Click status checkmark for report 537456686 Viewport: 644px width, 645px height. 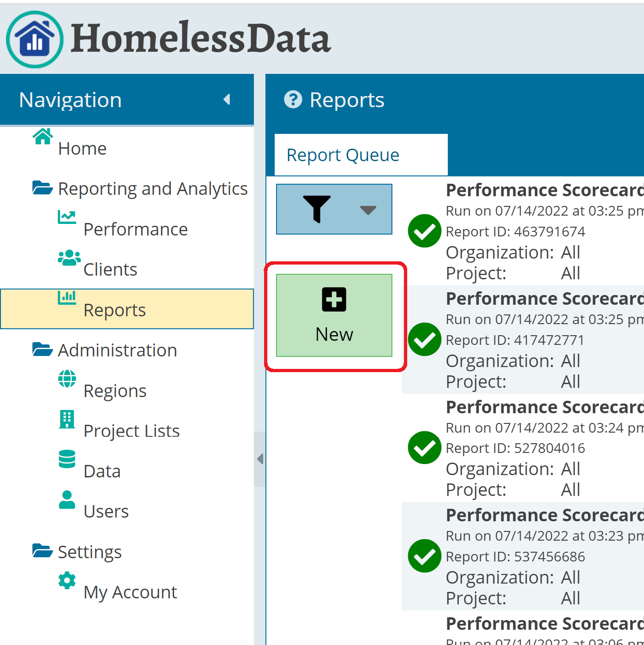(x=425, y=556)
